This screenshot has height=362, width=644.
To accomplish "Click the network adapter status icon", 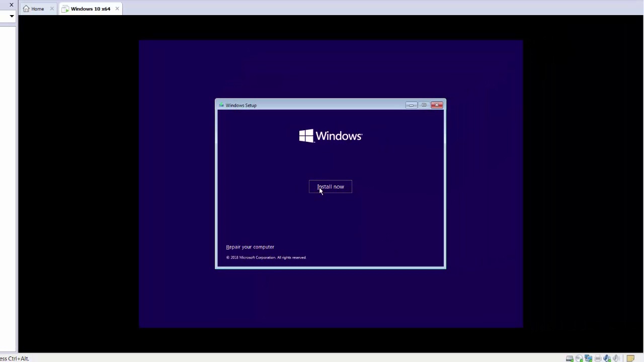I will coord(588,358).
